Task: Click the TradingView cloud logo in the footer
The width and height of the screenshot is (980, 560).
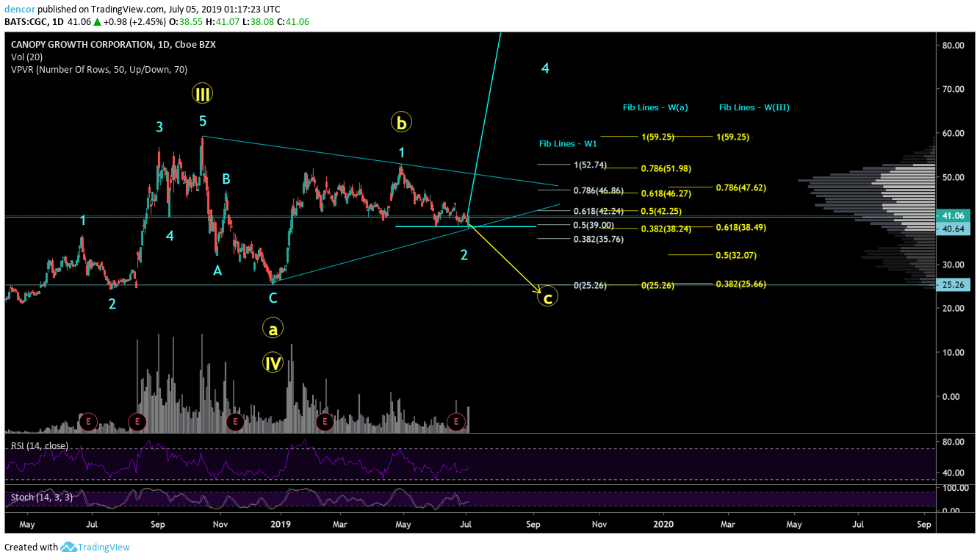Action: [x=69, y=547]
